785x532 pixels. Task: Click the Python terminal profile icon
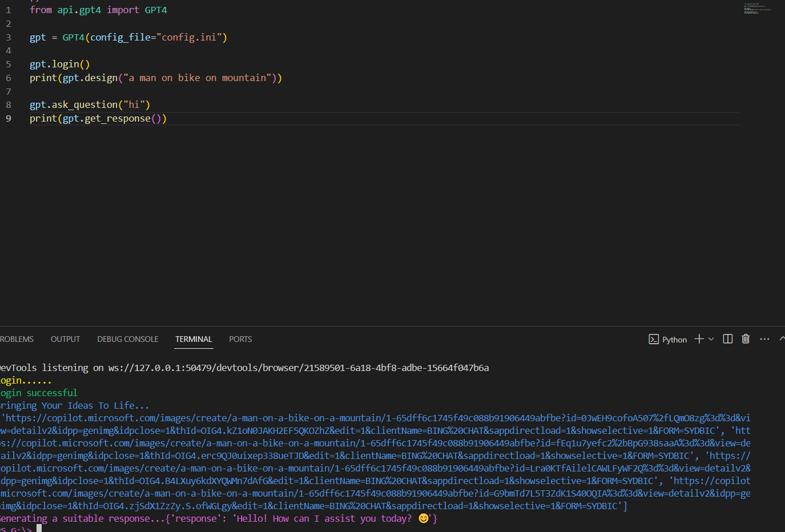pyautogui.click(x=654, y=340)
